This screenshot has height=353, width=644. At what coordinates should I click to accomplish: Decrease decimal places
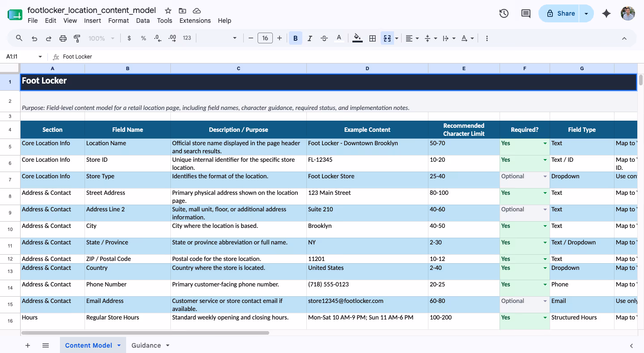click(157, 38)
